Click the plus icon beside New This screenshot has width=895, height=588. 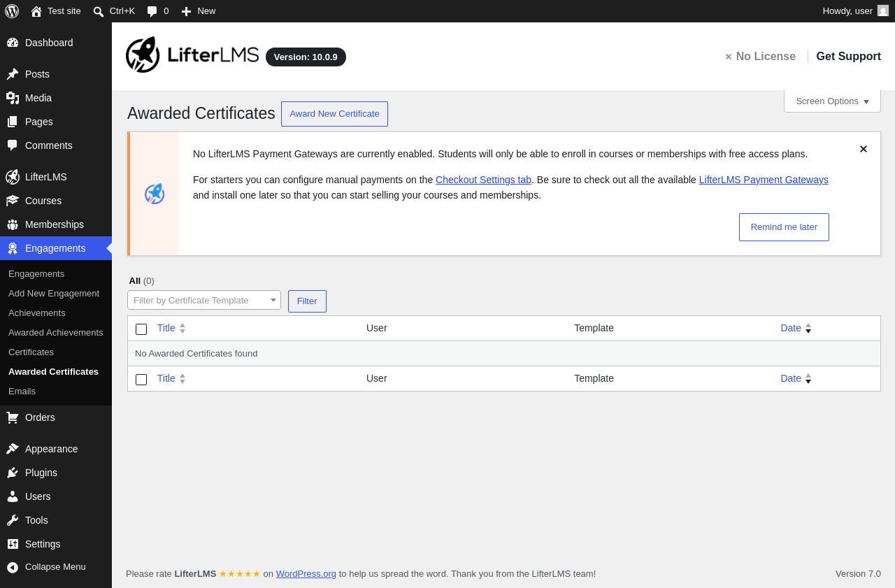(186, 11)
